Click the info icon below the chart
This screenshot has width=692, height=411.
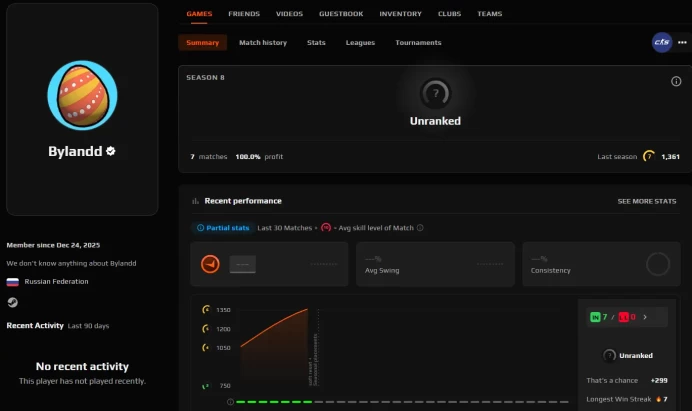[230, 402]
